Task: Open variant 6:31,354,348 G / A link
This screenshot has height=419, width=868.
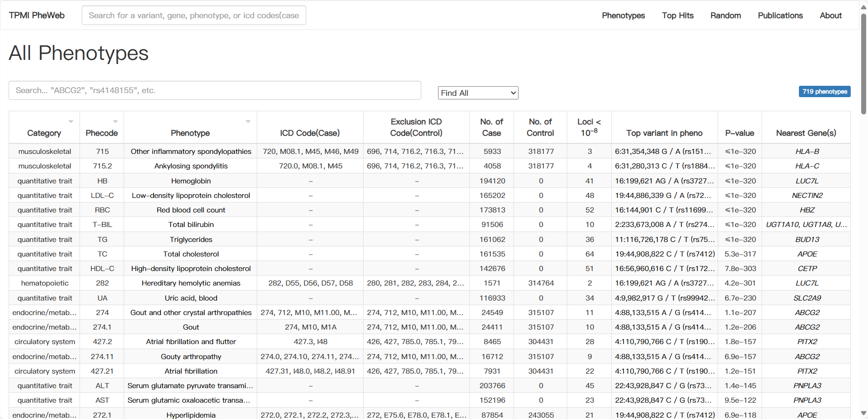Action: (x=663, y=151)
